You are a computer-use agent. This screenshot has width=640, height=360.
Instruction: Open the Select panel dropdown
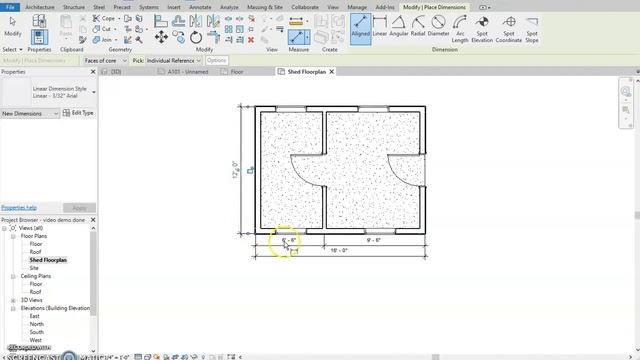click(x=12, y=49)
